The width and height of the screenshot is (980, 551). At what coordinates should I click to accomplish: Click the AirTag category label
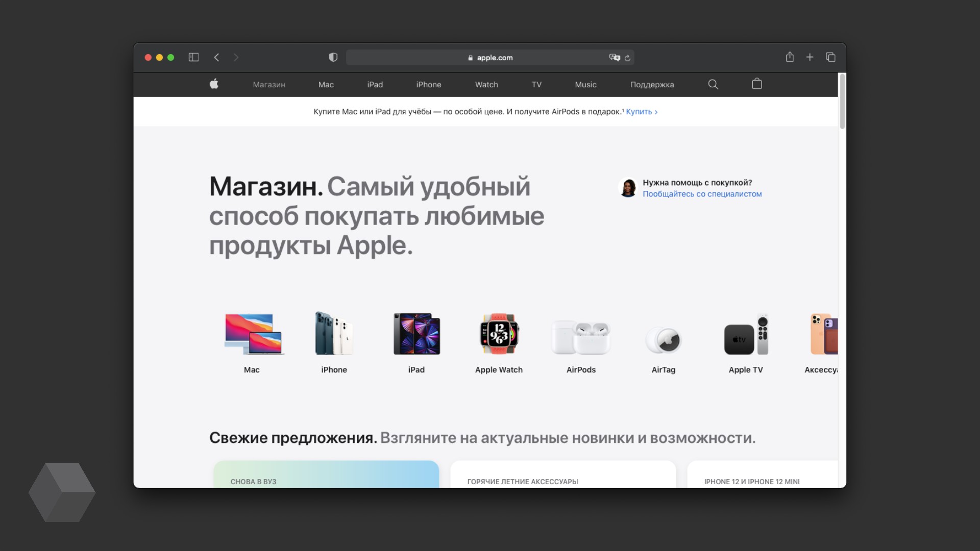click(663, 370)
